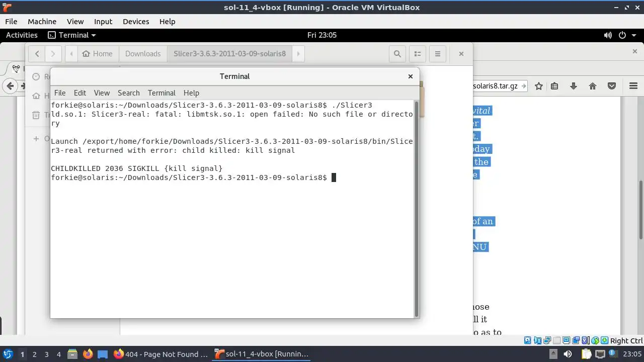Click the VirtualBox hard disk status icon

coord(527,340)
